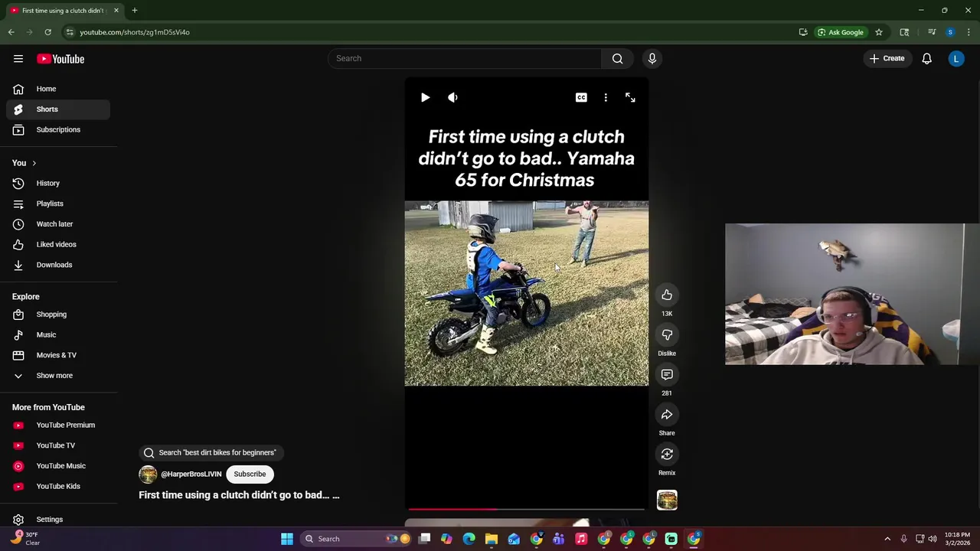The image size is (980, 551).
Task: Open the Create menu button
Action: click(887, 58)
